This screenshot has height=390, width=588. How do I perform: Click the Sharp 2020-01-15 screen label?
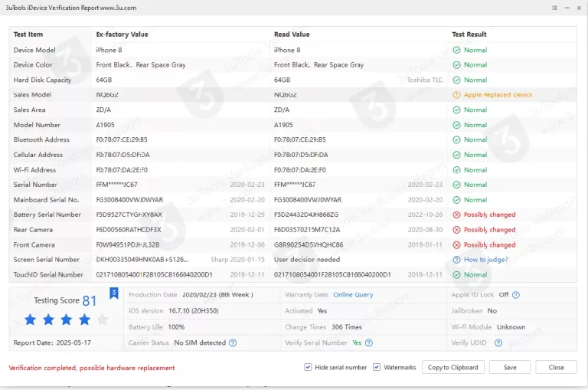238,260
